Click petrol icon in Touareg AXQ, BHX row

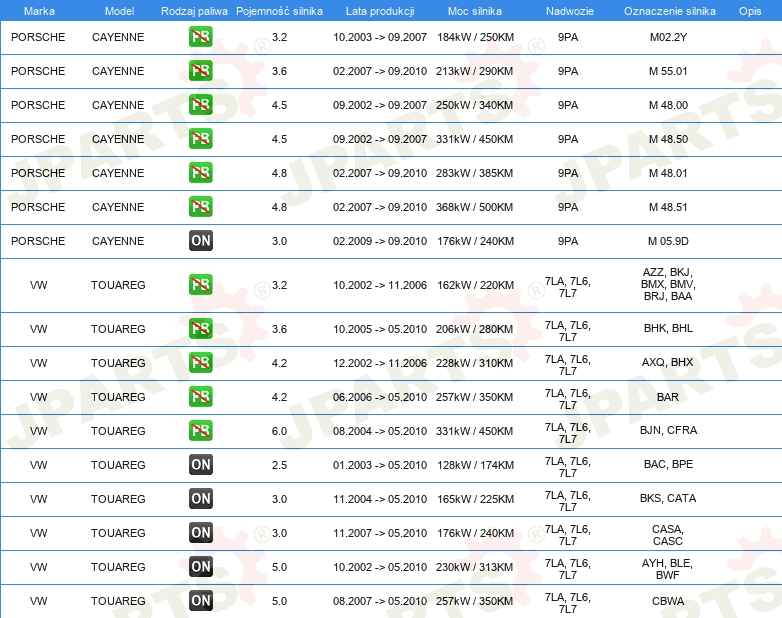click(x=200, y=363)
